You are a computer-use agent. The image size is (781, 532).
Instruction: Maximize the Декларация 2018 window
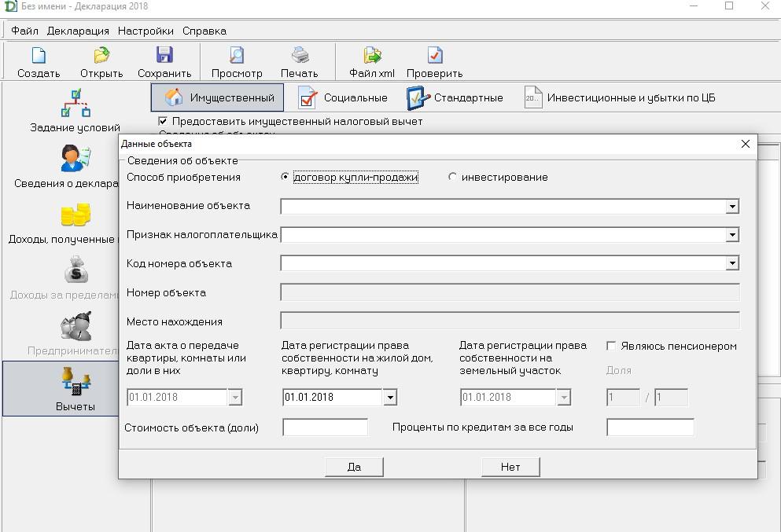point(729,6)
